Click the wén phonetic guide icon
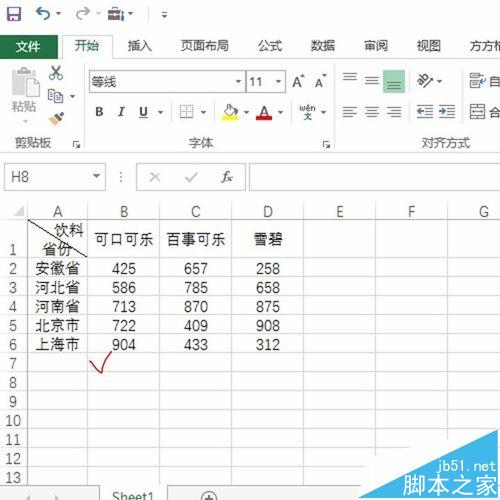Viewport: 500px width, 500px height. click(x=307, y=112)
